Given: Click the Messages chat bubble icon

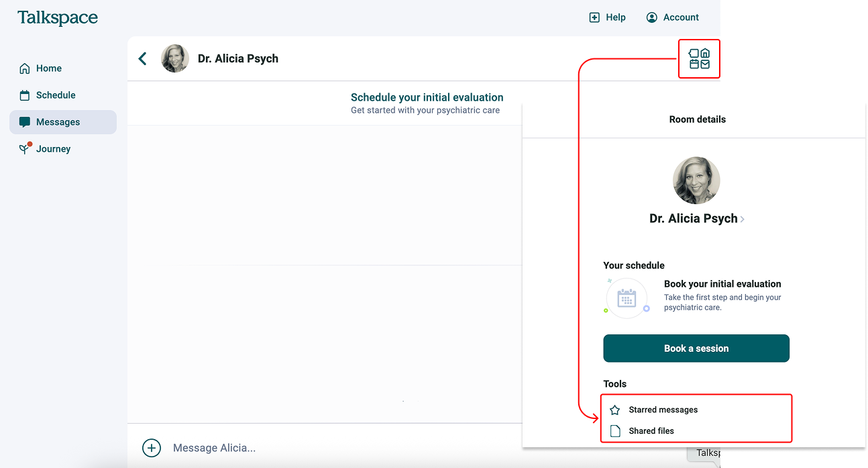Looking at the screenshot, I should [25, 122].
